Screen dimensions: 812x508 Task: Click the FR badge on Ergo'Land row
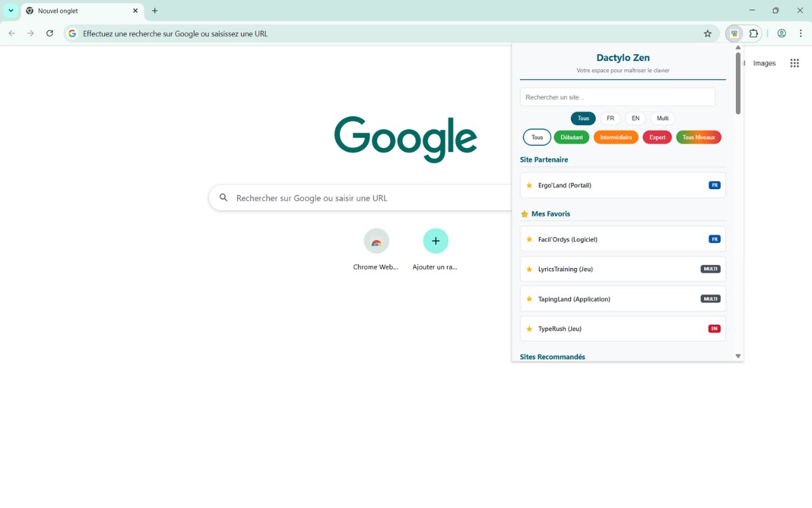[x=714, y=185]
